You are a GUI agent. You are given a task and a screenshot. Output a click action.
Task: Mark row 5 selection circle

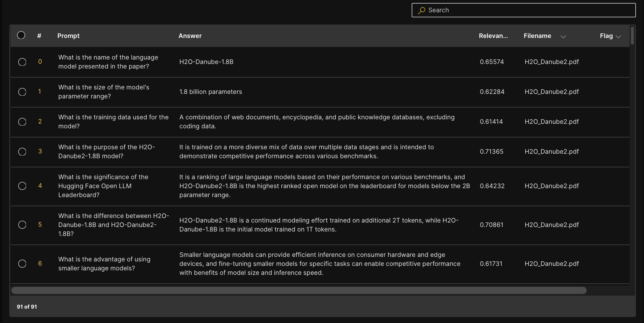click(22, 225)
